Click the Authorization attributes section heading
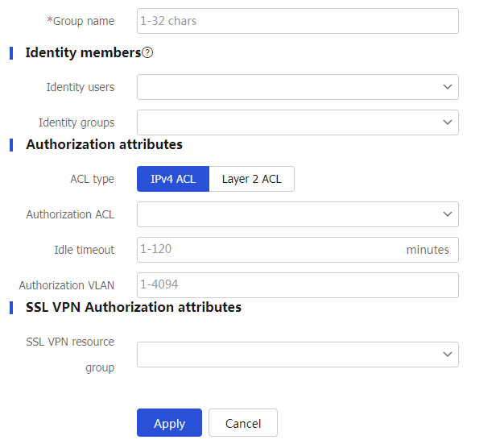Screen dimensions: 504x448 coord(104,145)
